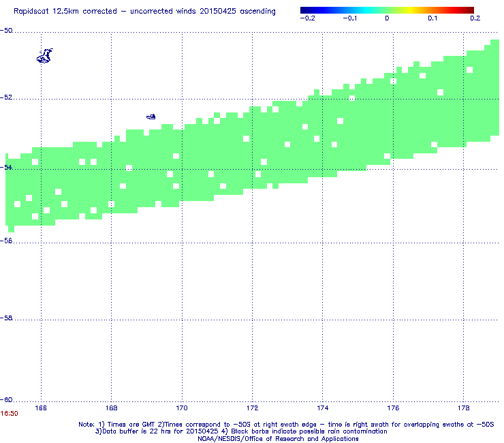Click the longitude label 170

click(182, 408)
